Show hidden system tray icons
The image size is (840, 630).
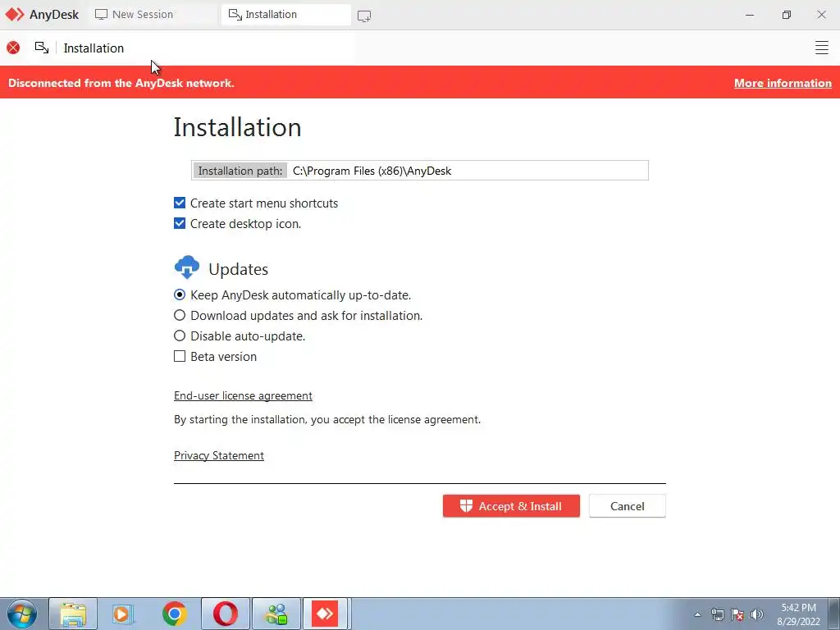pyautogui.click(x=697, y=614)
